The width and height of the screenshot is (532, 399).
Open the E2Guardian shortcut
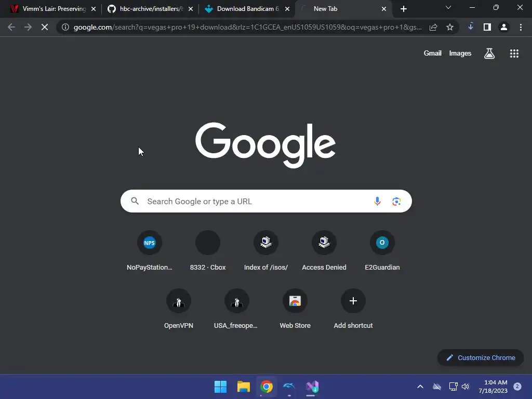click(382, 251)
